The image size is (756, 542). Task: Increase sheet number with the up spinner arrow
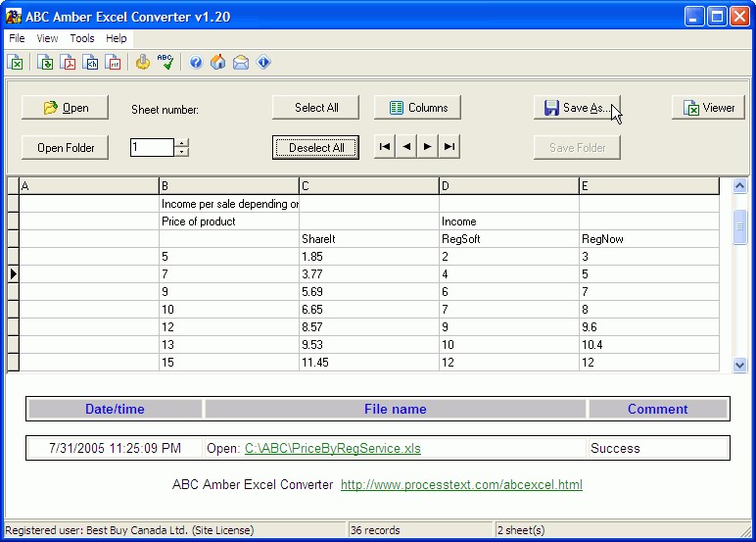click(x=181, y=143)
